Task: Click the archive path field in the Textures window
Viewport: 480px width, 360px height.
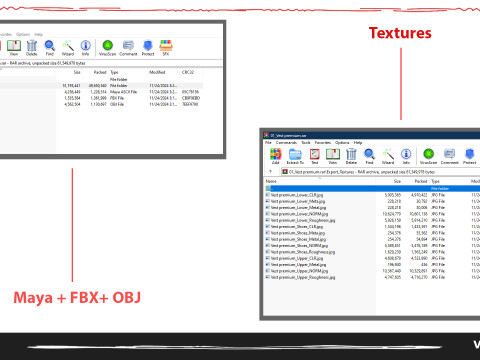Action: pyautogui.click(x=380, y=172)
